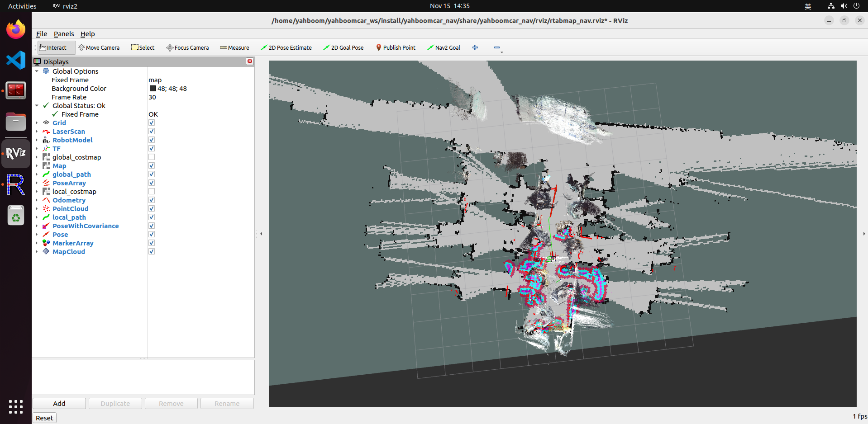Disable the LaserScan display checkbox
Image resolution: width=868 pixels, height=424 pixels.
(x=152, y=132)
